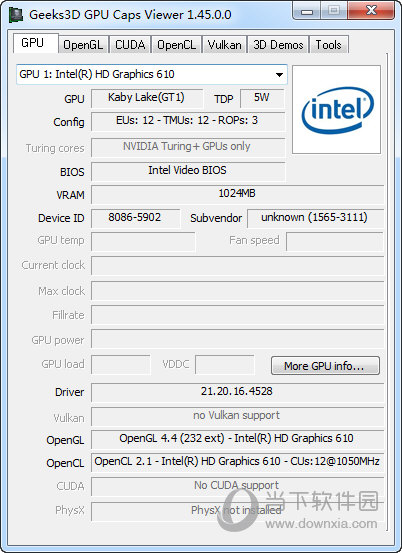
Task: Click the Subvendor unknown (1565-3111) field
Action: 316,218
